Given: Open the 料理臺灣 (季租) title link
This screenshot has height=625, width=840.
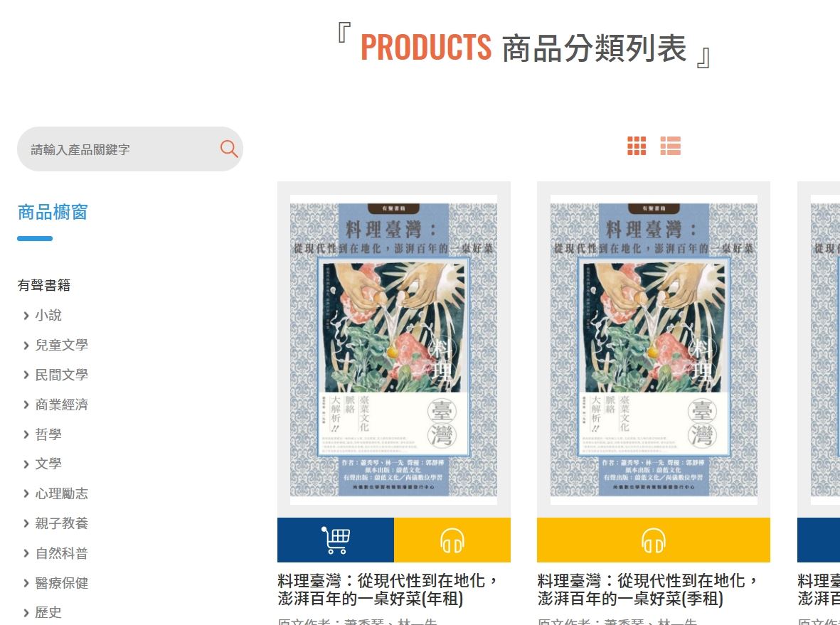Looking at the screenshot, I should pos(648,589).
